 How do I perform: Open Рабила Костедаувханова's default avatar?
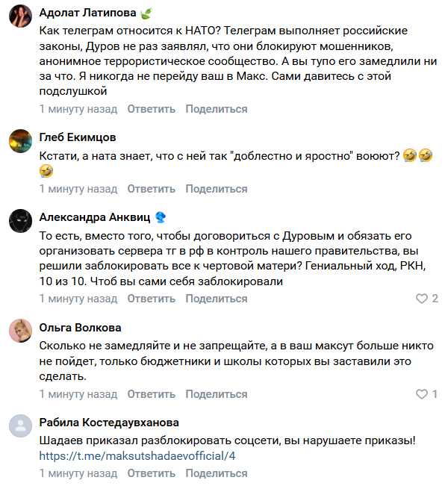pyautogui.click(x=20, y=424)
